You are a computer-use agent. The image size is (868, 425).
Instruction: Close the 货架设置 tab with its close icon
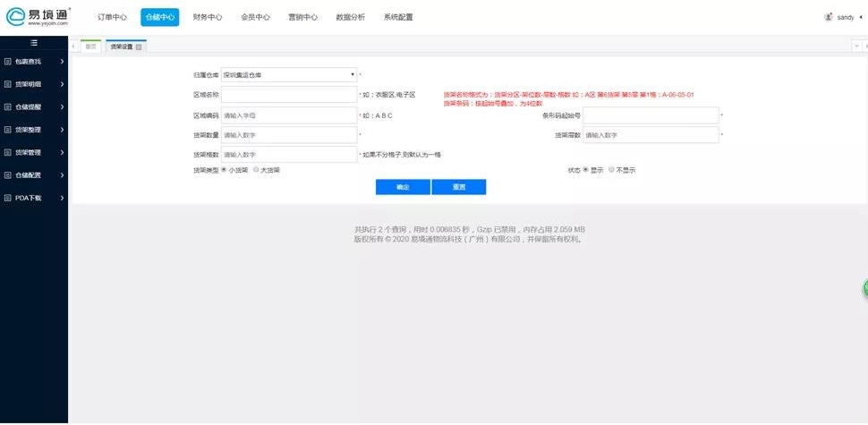pyautogui.click(x=140, y=47)
